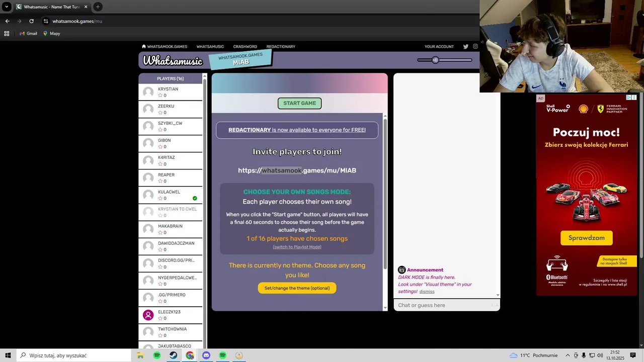Screen dimensions: 644x362
Task: Click chat scrollbar down arrow
Action: point(498,296)
